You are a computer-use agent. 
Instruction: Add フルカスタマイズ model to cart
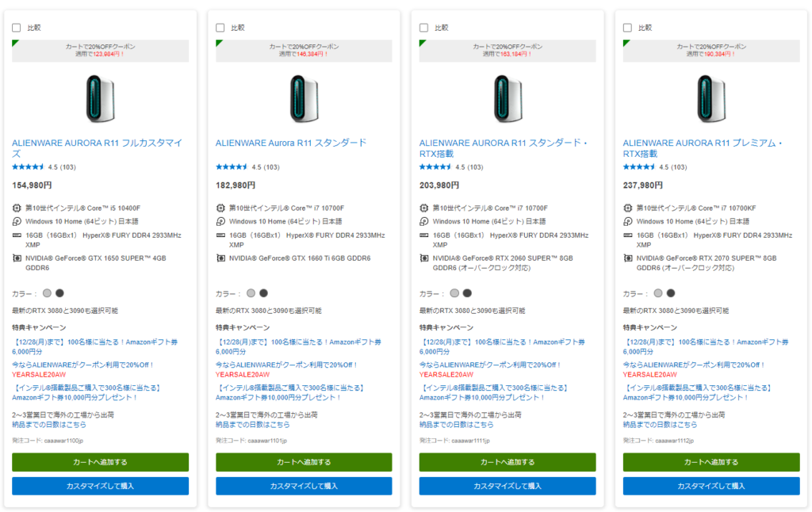coord(100,462)
